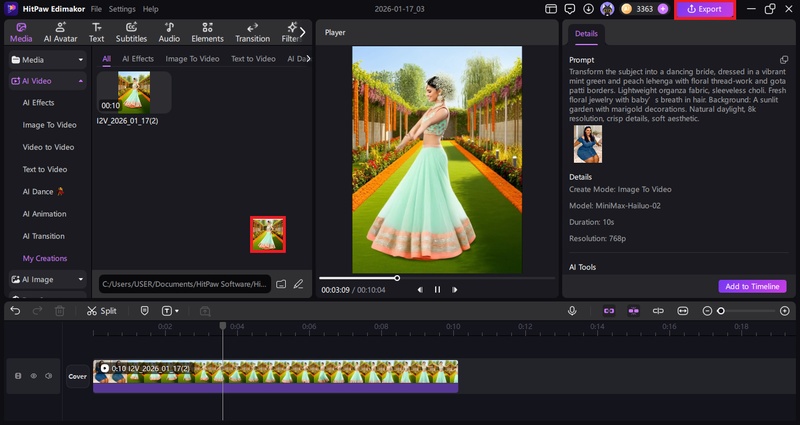The image size is (800, 425).
Task: Open the Details tab
Action: 586,34
